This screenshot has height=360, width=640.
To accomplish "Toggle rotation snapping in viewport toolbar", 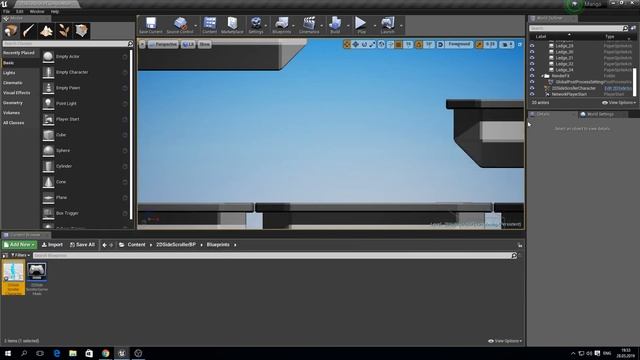I will (x=419, y=44).
